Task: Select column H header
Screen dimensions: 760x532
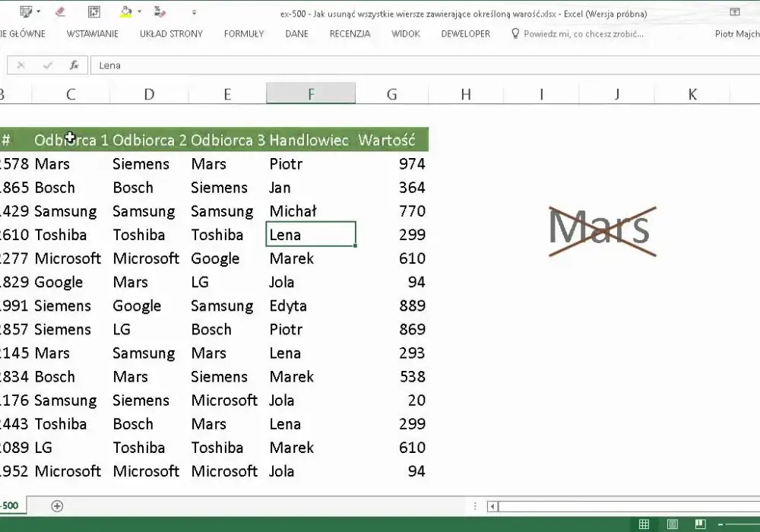Action: point(466,93)
